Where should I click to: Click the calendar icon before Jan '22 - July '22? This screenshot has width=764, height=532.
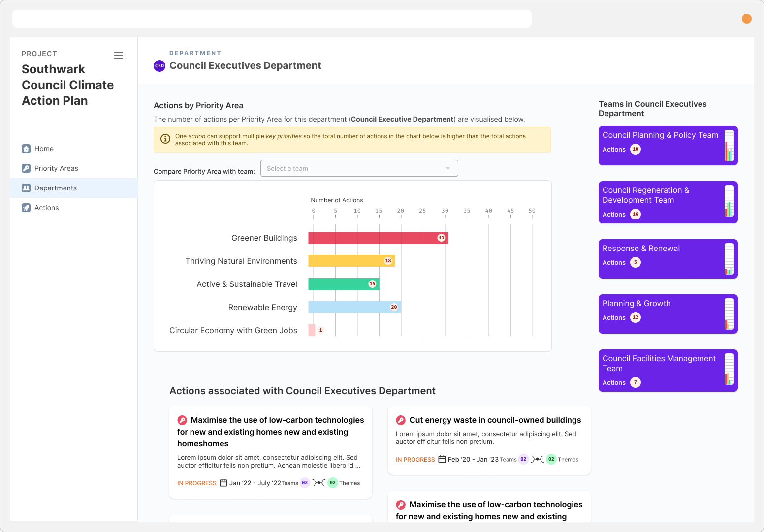tap(223, 483)
